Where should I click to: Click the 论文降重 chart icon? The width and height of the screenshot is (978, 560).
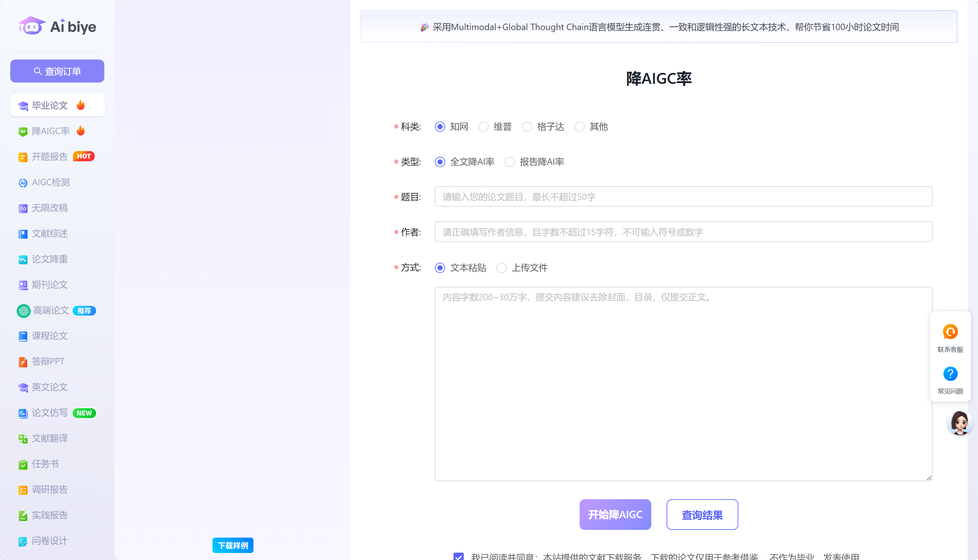tap(23, 260)
